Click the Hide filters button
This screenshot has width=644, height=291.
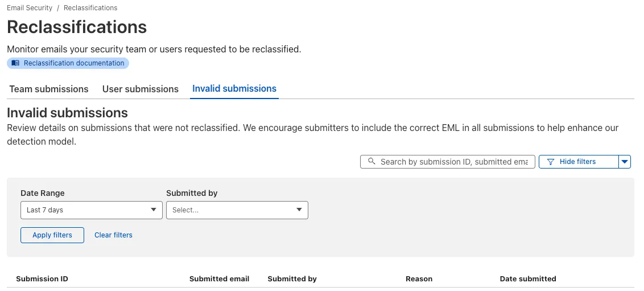click(577, 162)
